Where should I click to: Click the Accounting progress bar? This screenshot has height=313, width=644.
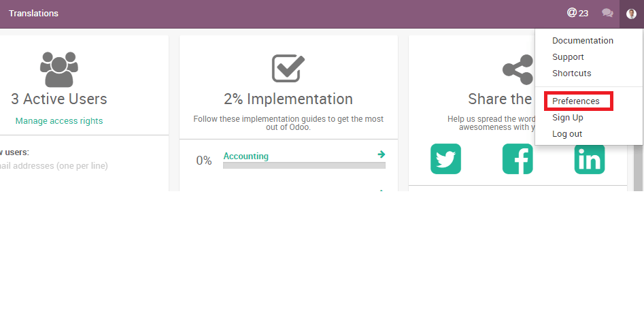pyautogui.click(x=304, y=165)
